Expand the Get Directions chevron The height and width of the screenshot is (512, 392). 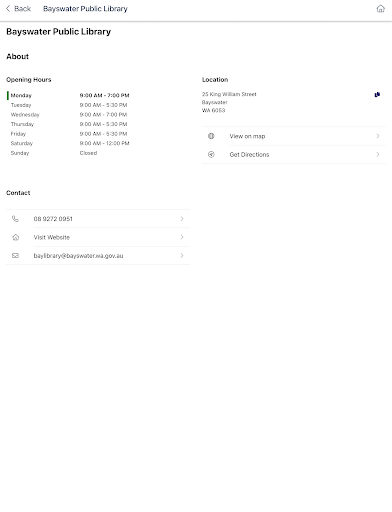pos(378,154)
